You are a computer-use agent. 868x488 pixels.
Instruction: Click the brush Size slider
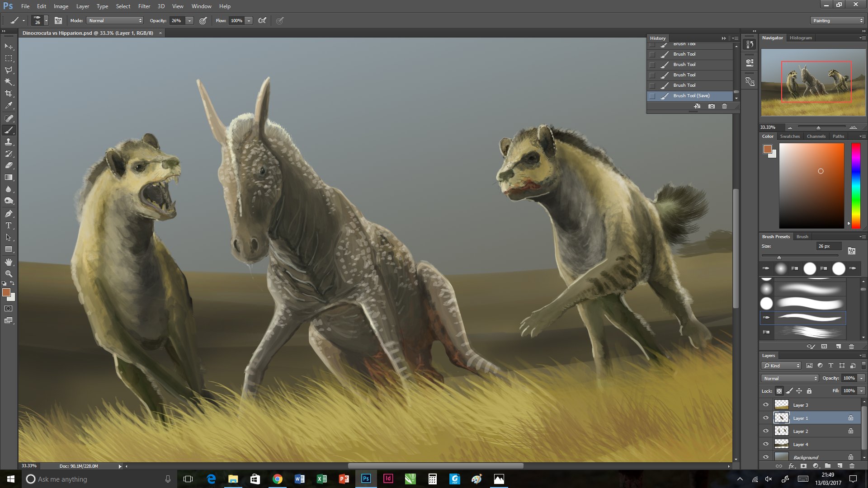point(800,257)
